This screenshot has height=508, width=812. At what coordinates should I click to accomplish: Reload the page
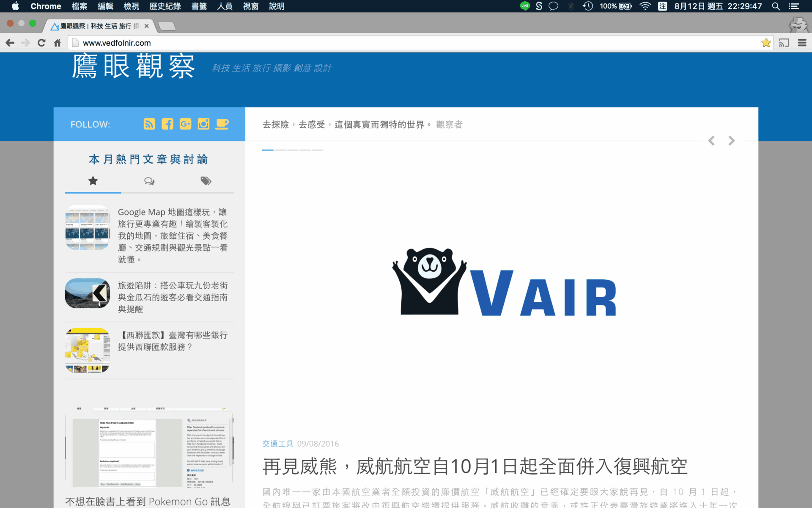41,43
